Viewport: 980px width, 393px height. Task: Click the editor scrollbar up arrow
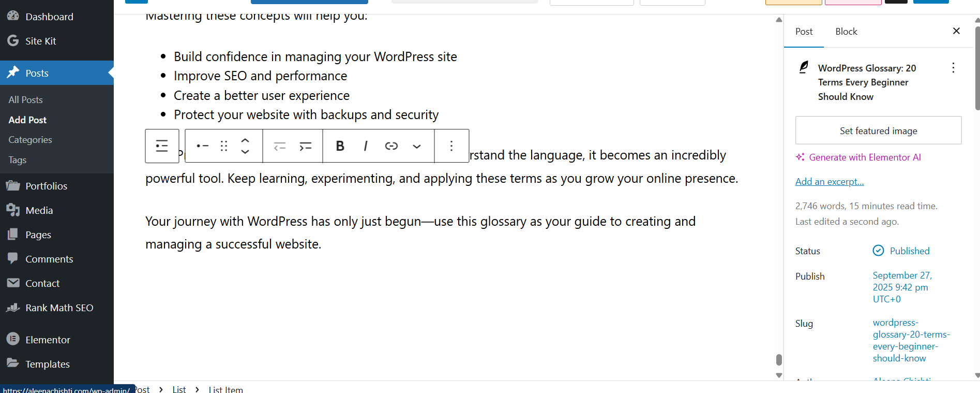pos(779,20)
